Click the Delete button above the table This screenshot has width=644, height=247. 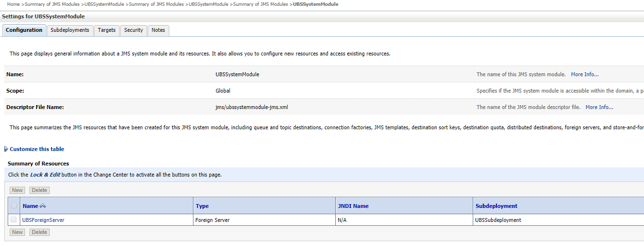(40, 190)
